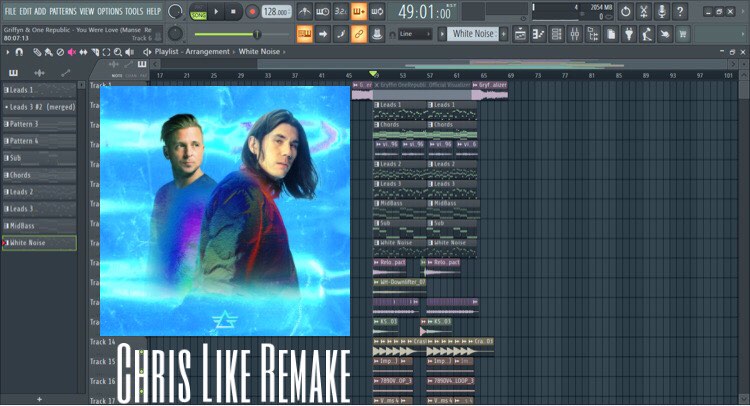The width and height of the screenshot is (750, 406).
Task: Open the Mixer view icon
Action: pyautogui.click(x=575, y=34)
